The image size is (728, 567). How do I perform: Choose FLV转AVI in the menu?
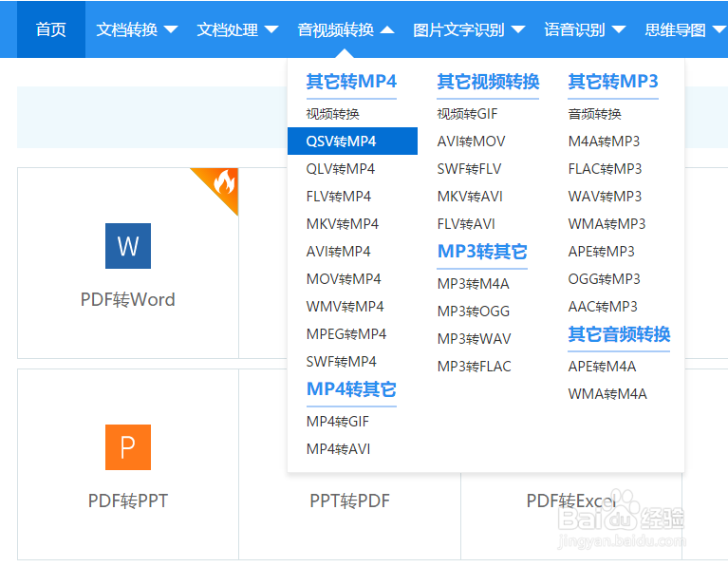466,224
